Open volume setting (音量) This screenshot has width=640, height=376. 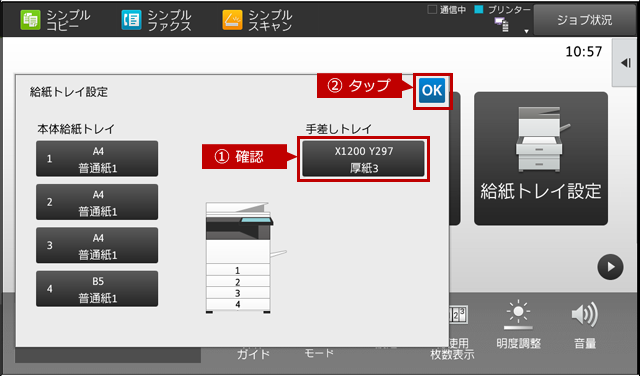(584, 326)
